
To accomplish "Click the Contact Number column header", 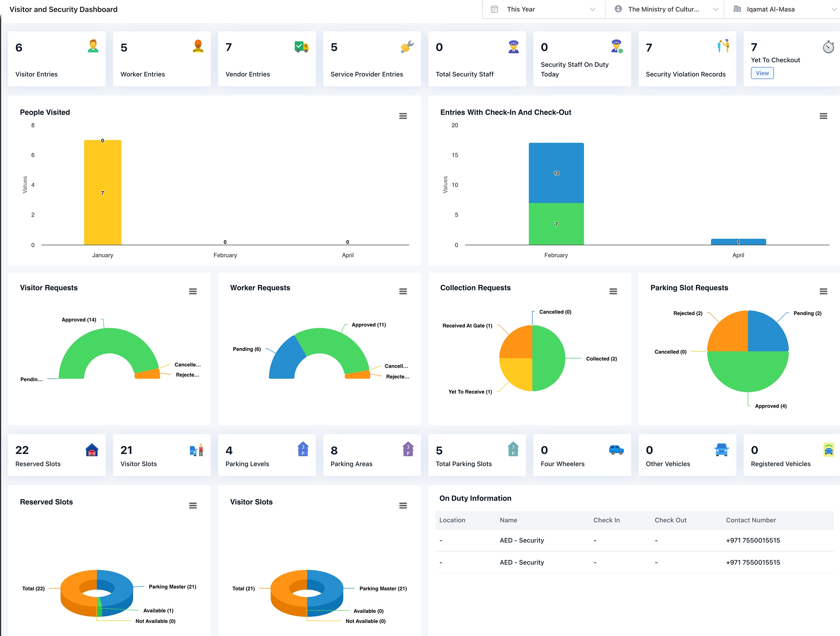I will coord(751,520).
